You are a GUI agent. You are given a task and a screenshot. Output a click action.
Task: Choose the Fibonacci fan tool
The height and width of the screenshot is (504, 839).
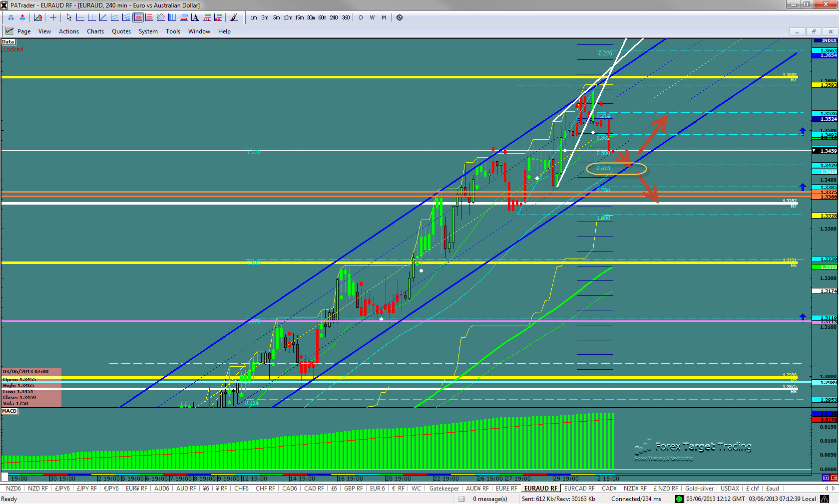160,17
